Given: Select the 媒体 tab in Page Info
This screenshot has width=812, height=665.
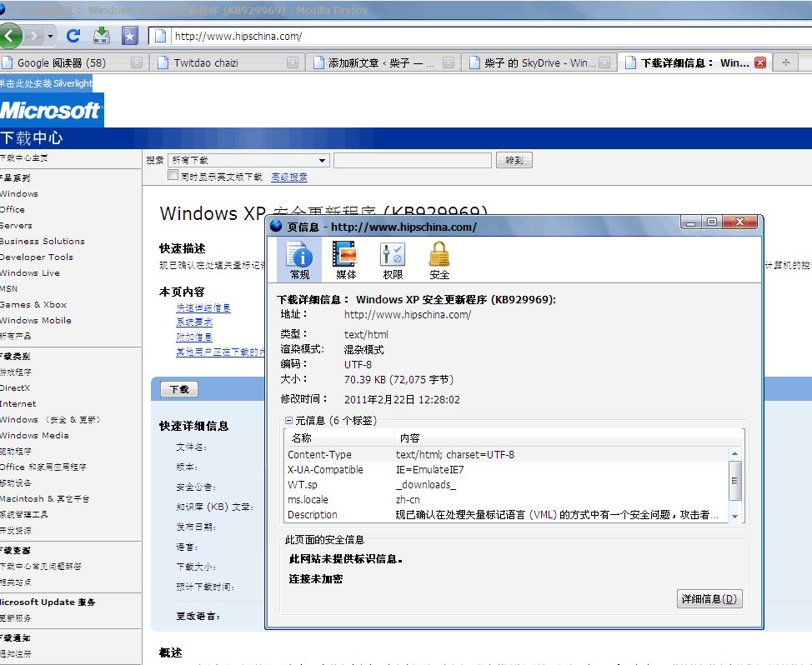Looking at the screenshot, I should tap(346, 260).
